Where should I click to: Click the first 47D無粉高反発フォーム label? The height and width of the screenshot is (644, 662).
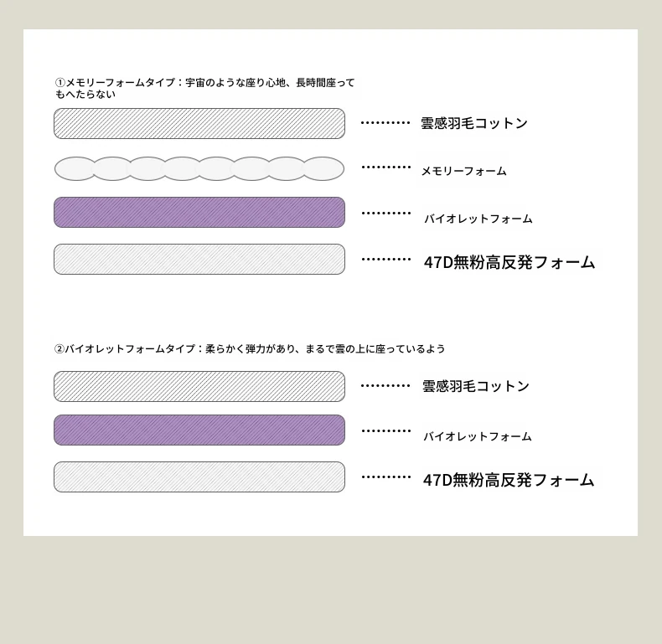point(509,262)
